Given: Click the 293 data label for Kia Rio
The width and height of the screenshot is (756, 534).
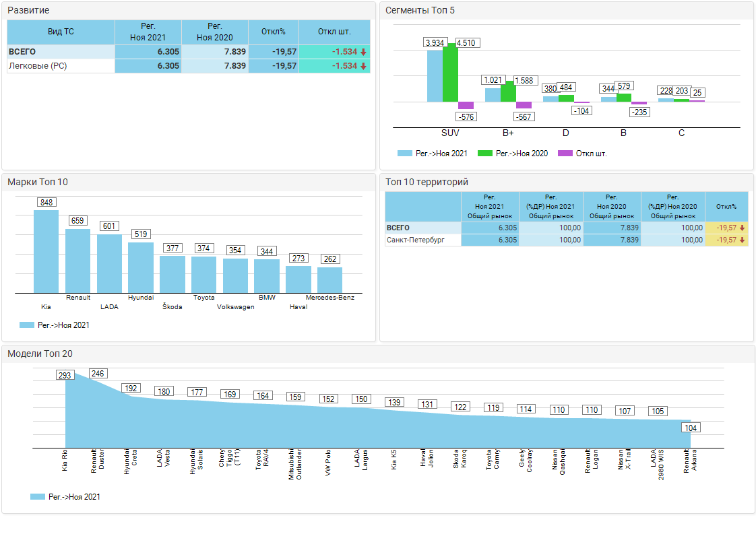Looking at the screenshot, I should pos(65,375).
